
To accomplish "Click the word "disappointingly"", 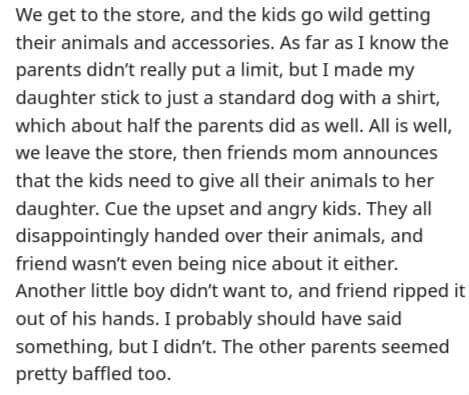I will click(x=82, y=237).
